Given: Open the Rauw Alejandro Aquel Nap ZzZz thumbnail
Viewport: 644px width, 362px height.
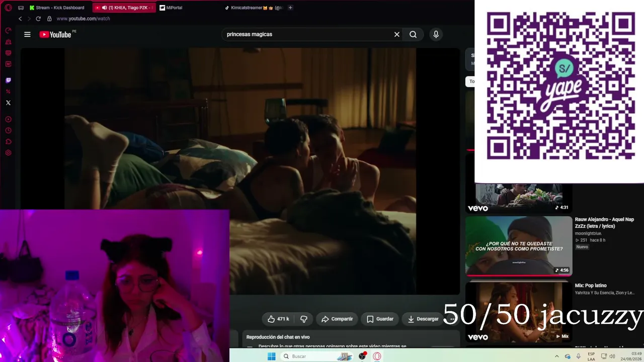Looking at the screenshot, I should pos(519,246).
